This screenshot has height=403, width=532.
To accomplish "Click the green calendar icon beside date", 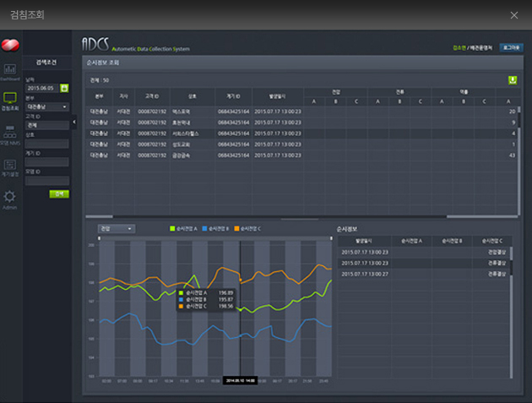I will [x=64, y=87].
